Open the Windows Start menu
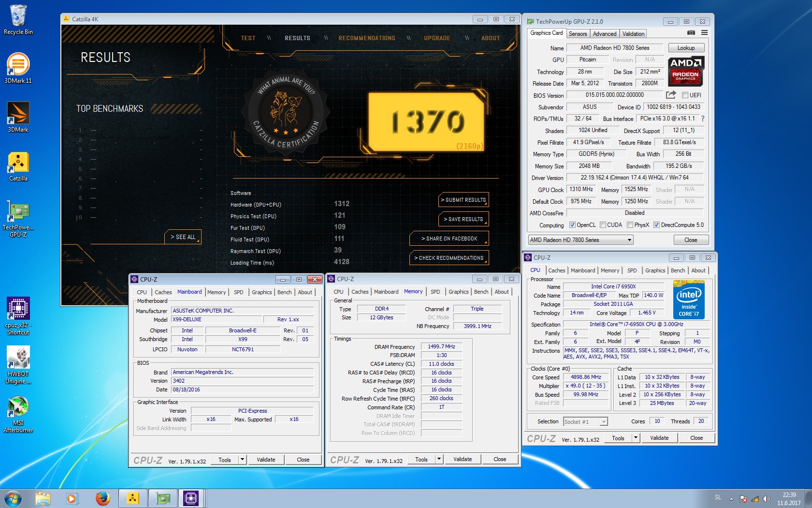The width and height of the screenshot is (812, 508). (13, 498)
